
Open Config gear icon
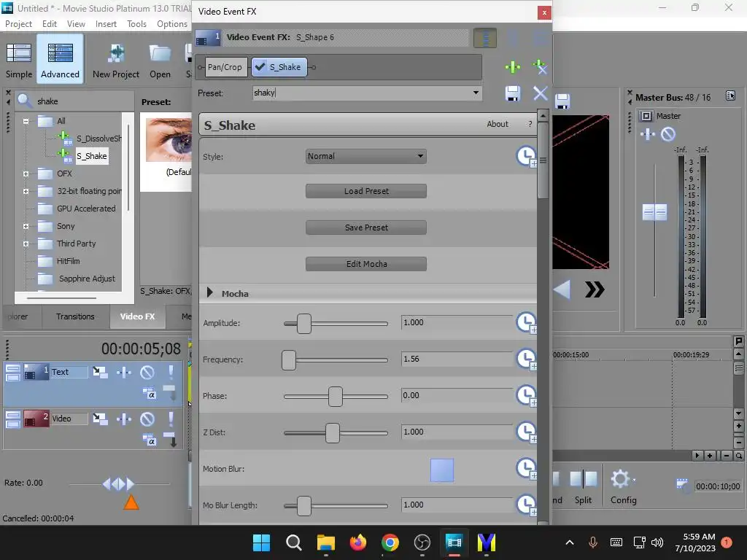click(620, 479)
